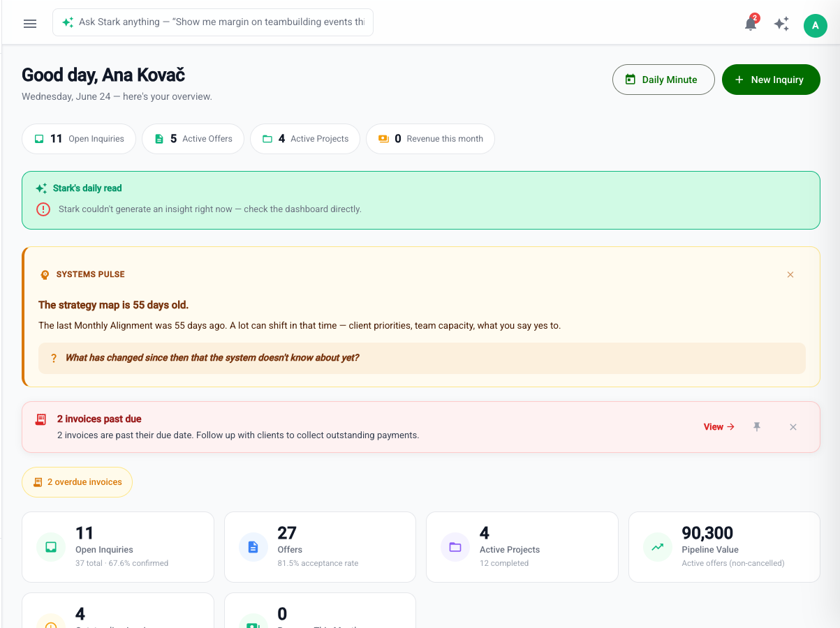Open the hamburger navigation menu

30,24
